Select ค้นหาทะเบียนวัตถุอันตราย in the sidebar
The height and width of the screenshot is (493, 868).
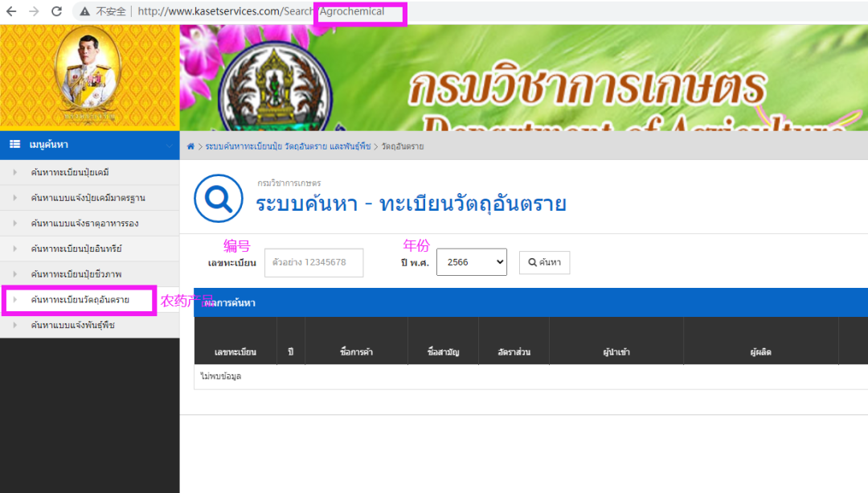[x=80, y=300]
